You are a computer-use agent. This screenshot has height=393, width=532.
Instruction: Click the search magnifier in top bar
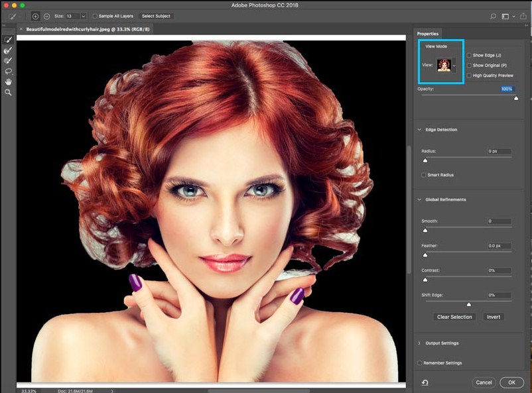[493, 16]
